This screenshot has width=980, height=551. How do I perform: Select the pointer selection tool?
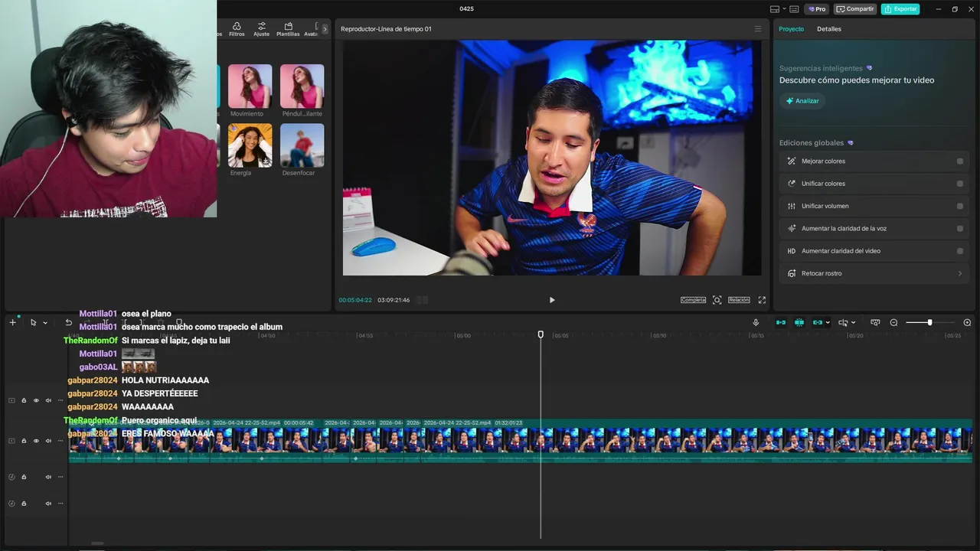tap(33, 322)
